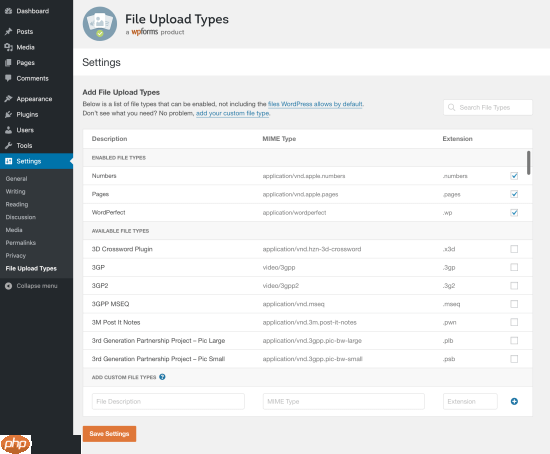Screen dimensions: 550x454
Task: Click the wpforms product link
Action: tap(145, 32)
